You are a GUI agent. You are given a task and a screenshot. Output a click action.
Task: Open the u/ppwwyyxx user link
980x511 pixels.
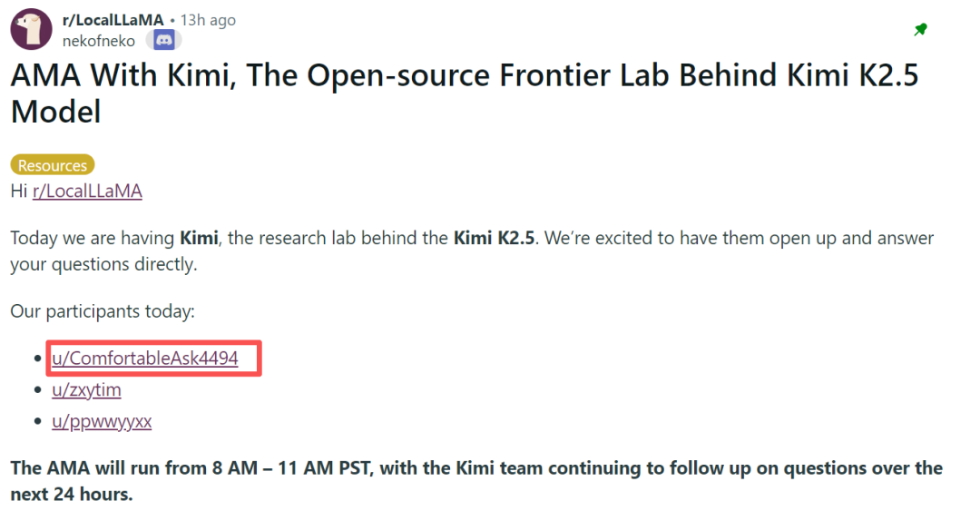[102, 422]
